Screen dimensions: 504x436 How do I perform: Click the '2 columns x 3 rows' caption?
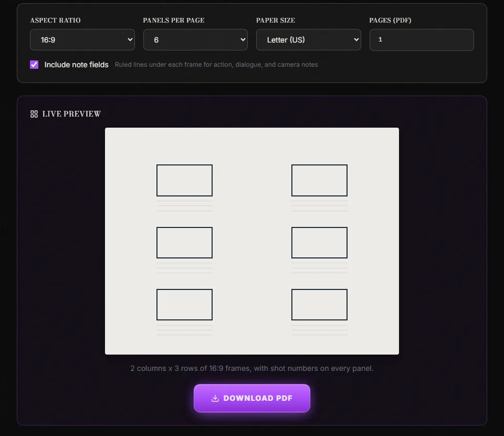[252, 368]
